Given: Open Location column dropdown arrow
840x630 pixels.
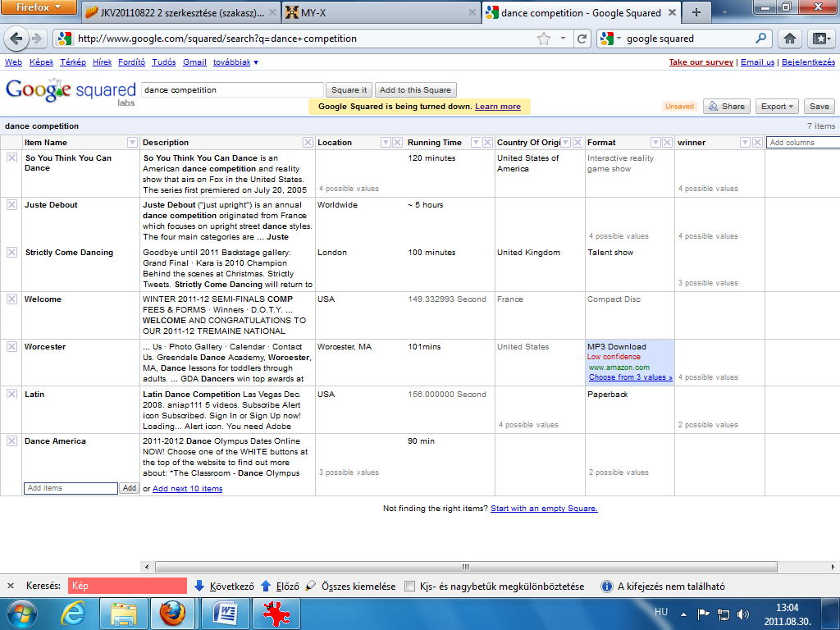Looking at the screenshot, I should click(386, 142).
